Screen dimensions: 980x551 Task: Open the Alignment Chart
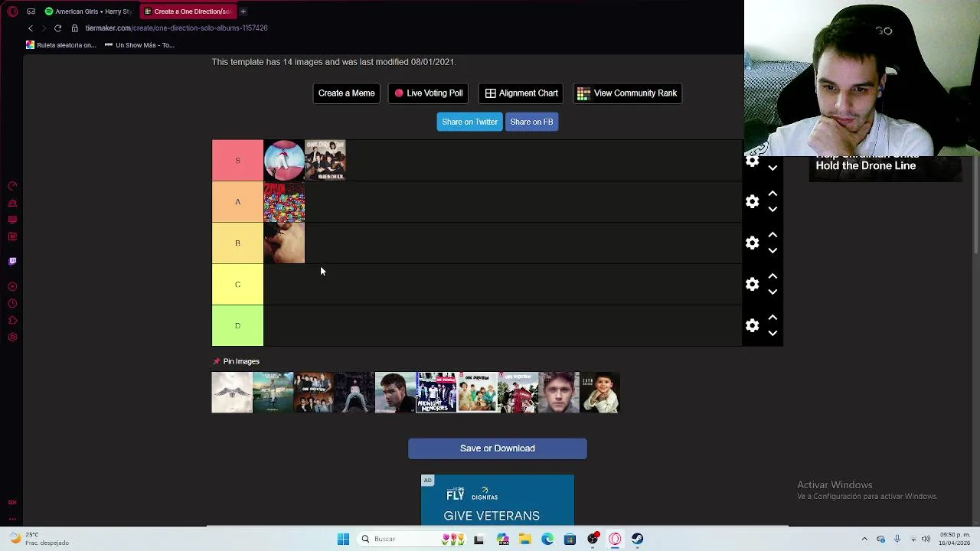click(521, 93)
